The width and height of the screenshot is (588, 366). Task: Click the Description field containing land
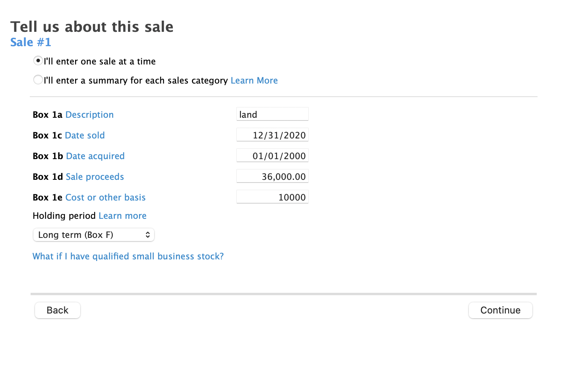(x=273, y=114)
